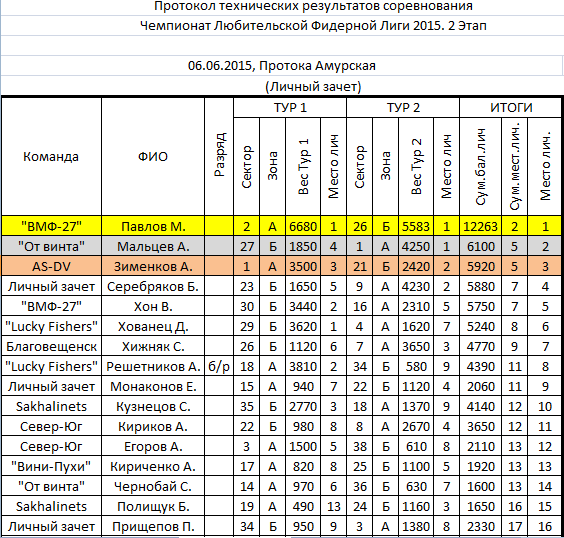Select the cell with name Павлов М.
Image resolution: width=564 pixels, height=538 pixels.
pos(153,226)
